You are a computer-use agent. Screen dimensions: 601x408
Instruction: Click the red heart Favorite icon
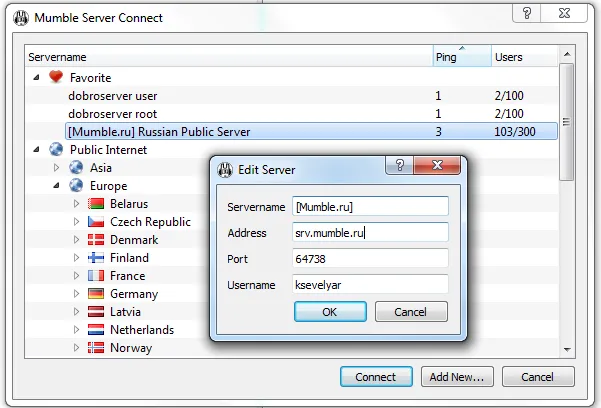pyautogui.click(x=56, y=77)
